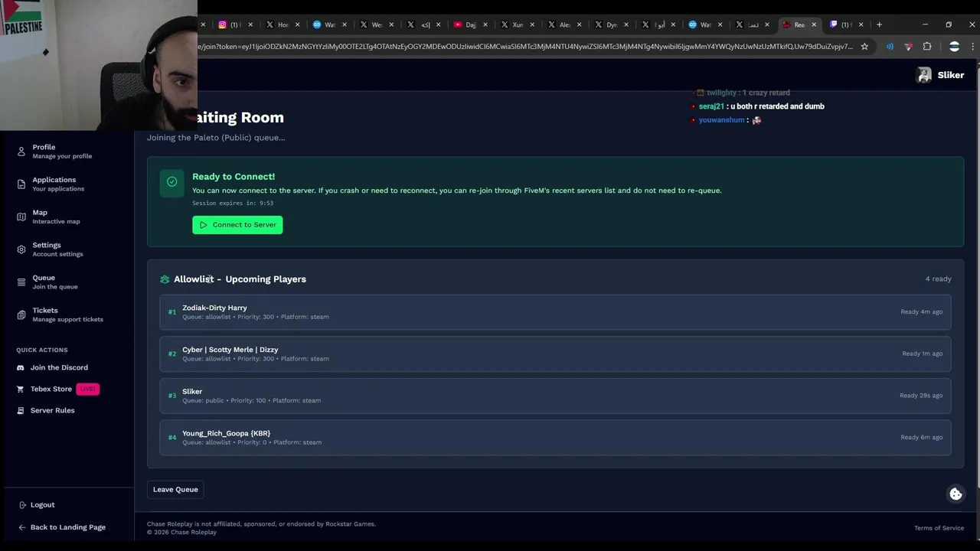This screenshot has width=980, height=551.
Task: Click the Ready to Connect checkmark icon
Action: coord(171,182)
